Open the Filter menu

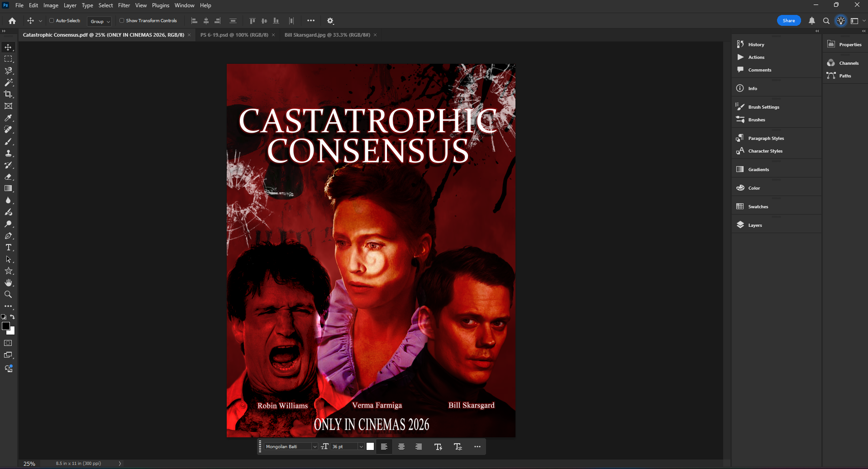[124, 5]
